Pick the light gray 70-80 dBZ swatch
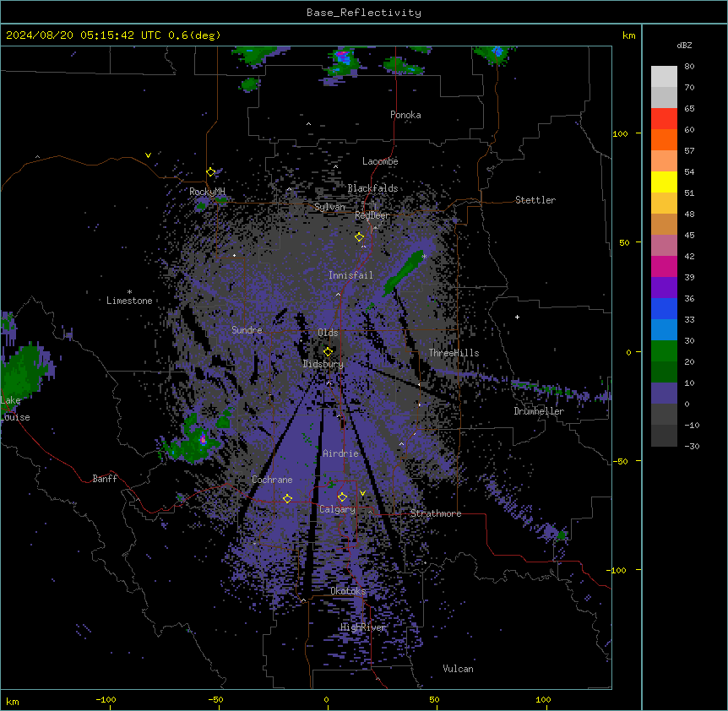Screen dimensions: 728x711 click(x=664, y=77)
